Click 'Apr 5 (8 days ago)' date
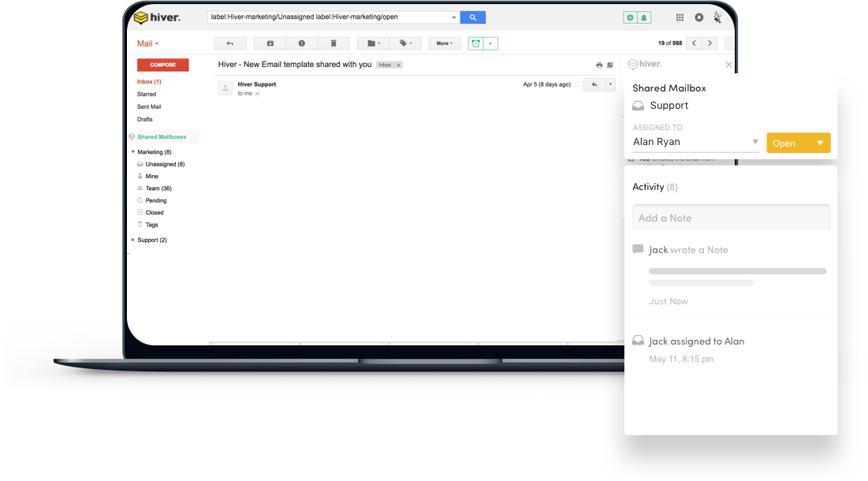This screenshot has width=868, height=481. point(547,84)
